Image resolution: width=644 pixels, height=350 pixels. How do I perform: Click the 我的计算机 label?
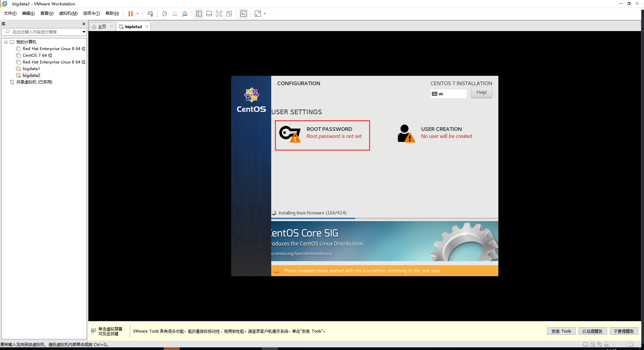pyautogui.click(x=26, y=42)
